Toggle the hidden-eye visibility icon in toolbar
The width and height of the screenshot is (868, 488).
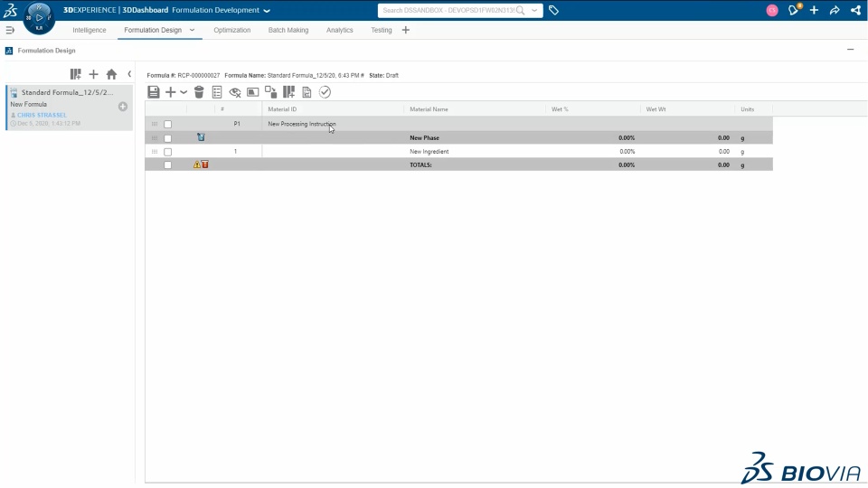(x=235, y=92)
